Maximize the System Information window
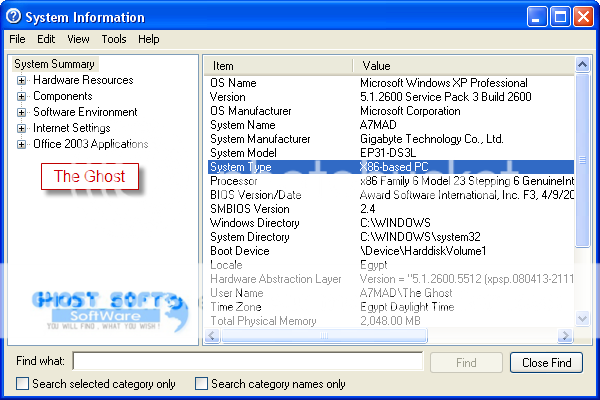Viewport: 600px width, 400px height. click(x=560, y=17)
